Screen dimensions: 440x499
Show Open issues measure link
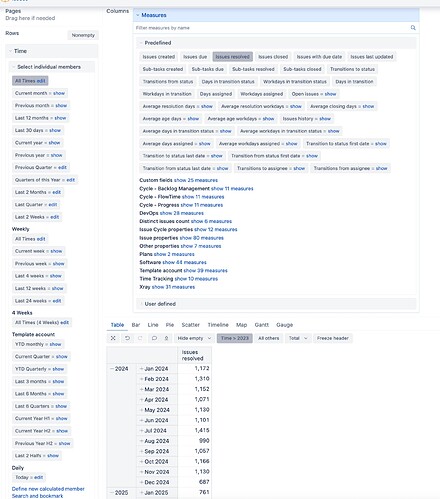pyautogui.click(x=331, y=94)
